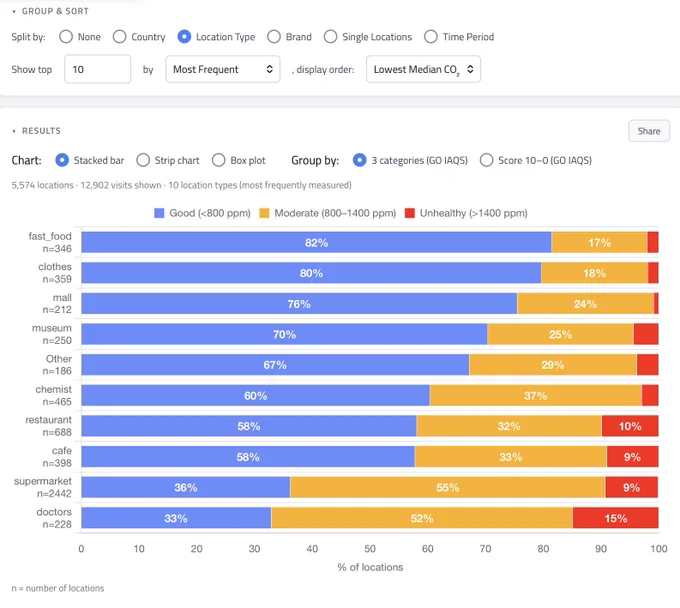Split results by Country
The width and height of the screenshot is (680, 608).
coord(119,37)
